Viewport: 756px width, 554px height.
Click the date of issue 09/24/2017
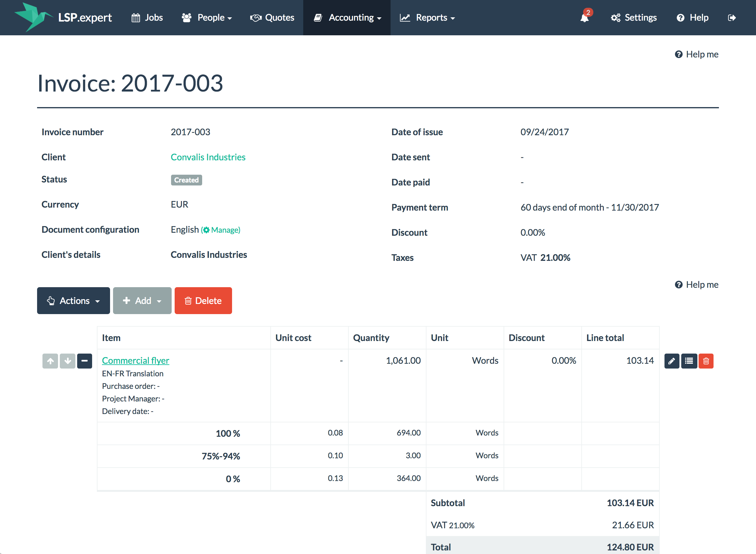[x=545, y=132]
